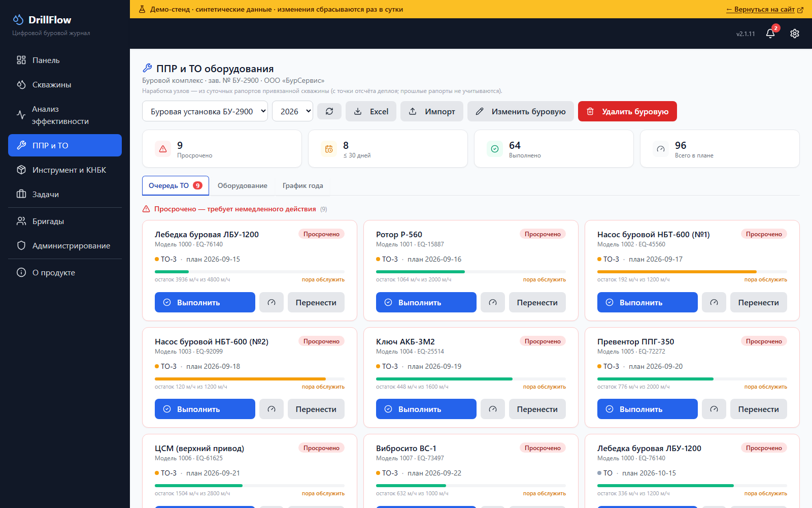
Task: Click version label v2.1.11
Action: tap(746, 34)
